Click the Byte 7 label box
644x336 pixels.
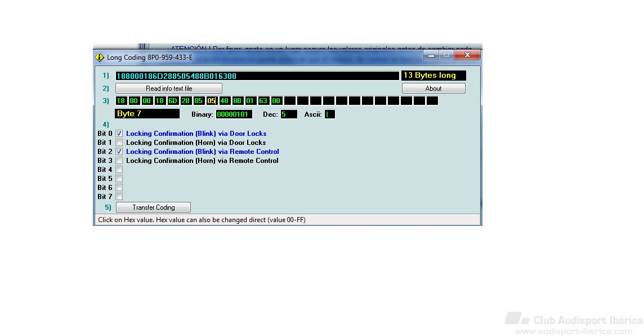pyautogui.click(x=147, y=114)
